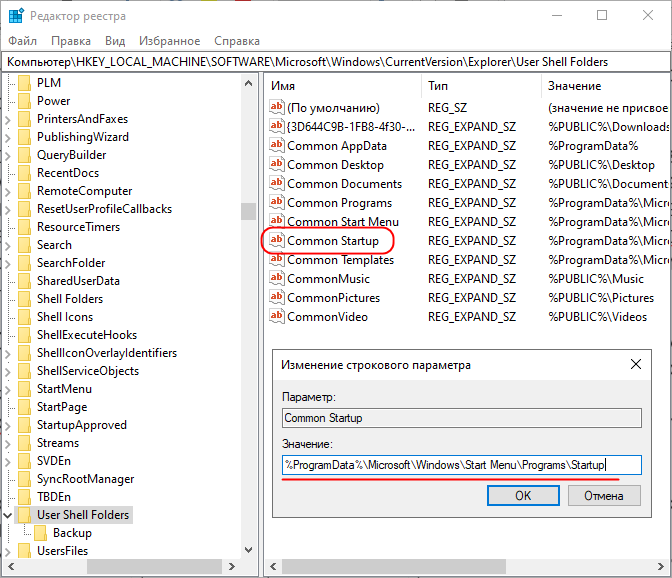Close the string edit dialog with X
The image size is (672, 578).
coord(636,364)
